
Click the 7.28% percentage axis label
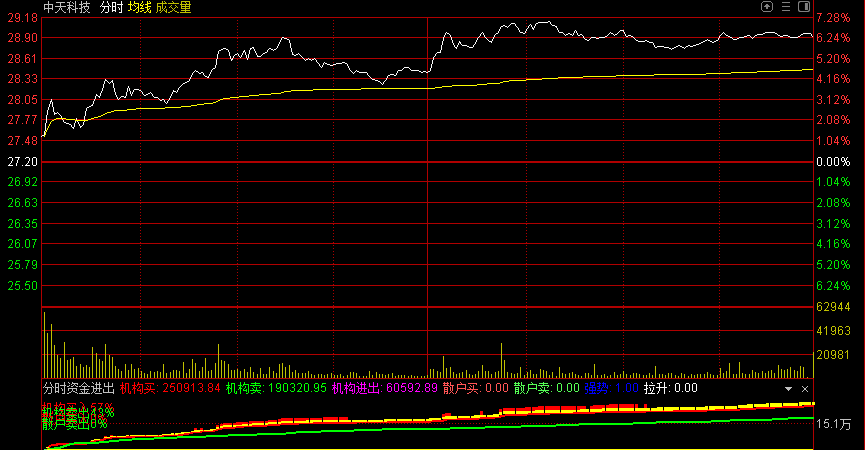click(x=833, y=18)
